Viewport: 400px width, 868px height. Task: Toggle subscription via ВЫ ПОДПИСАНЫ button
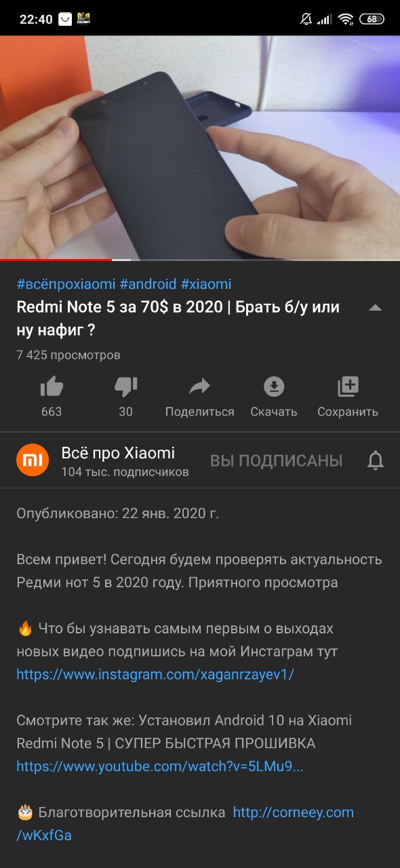(x=276, y=461)
